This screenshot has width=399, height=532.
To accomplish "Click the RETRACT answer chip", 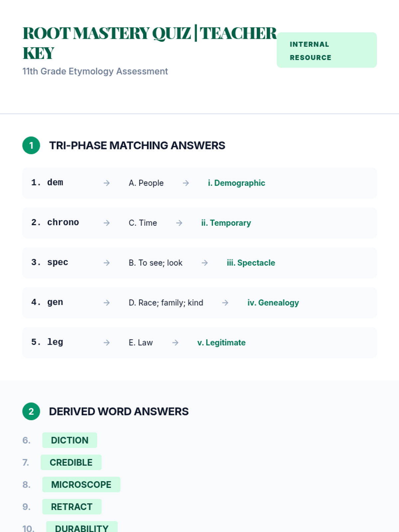I will (71, 507).
